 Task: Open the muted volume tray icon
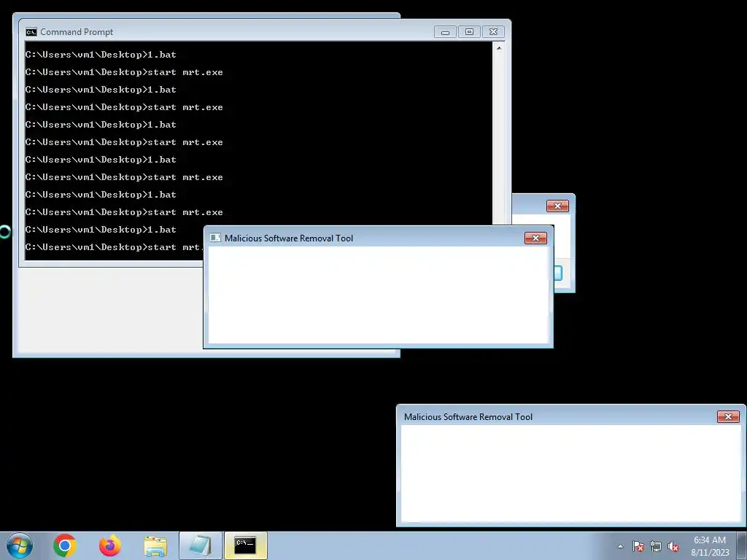pos(673,546)
